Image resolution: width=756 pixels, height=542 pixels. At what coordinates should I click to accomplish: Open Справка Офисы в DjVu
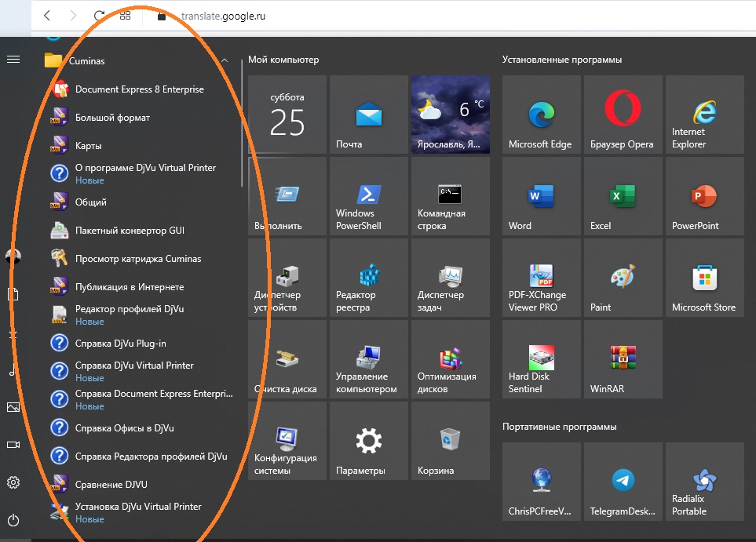(x=140, y=427)
